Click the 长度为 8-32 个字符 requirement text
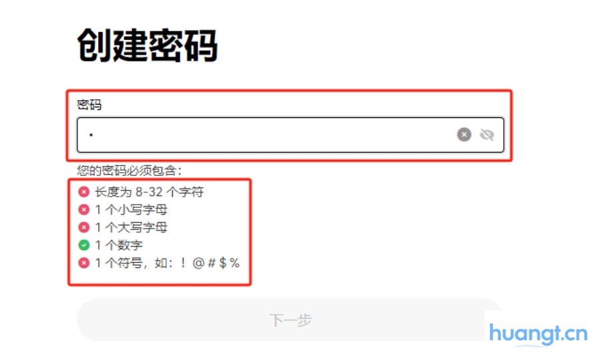This screenshot has width=598, height=364. (149, 192)
